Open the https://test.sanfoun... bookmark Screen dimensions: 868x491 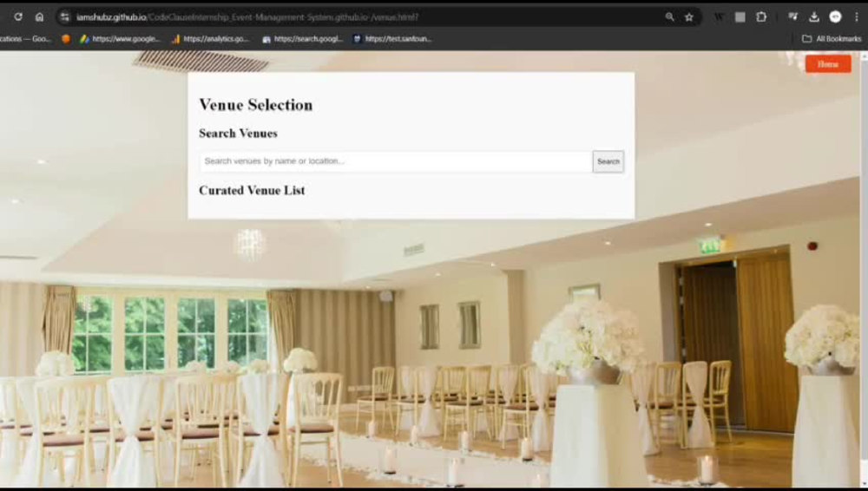click(392, 39)
